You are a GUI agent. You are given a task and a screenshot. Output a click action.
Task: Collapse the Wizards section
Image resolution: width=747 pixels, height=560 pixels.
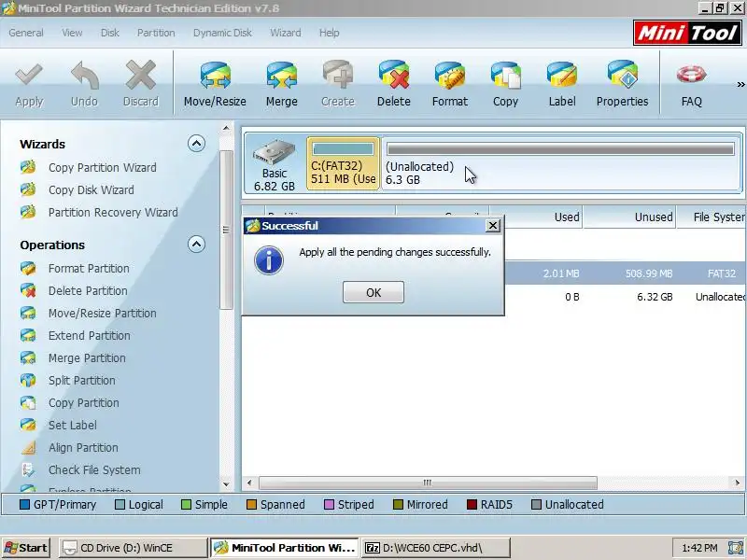point(196,144)
